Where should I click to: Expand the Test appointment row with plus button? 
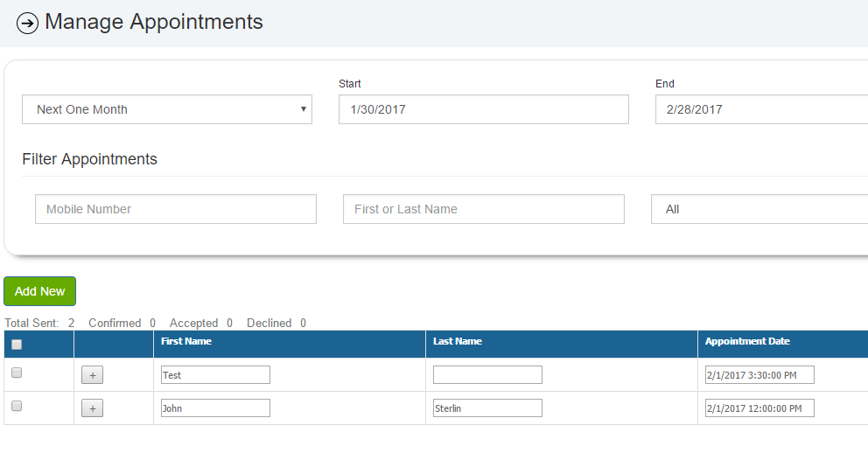click(x=93, y=375)
